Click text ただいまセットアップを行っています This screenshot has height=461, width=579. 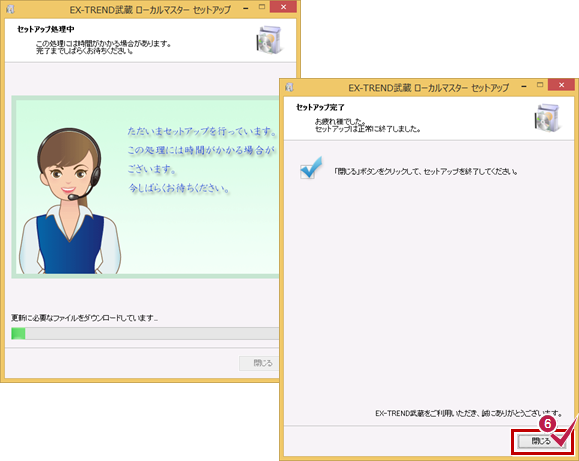202,131
